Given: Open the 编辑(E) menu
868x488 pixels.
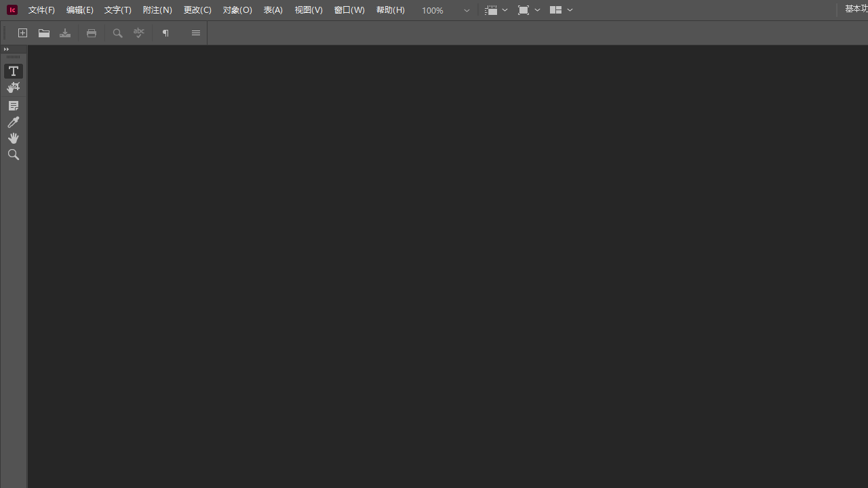Looking at the screenshot, I should [80, 10].
